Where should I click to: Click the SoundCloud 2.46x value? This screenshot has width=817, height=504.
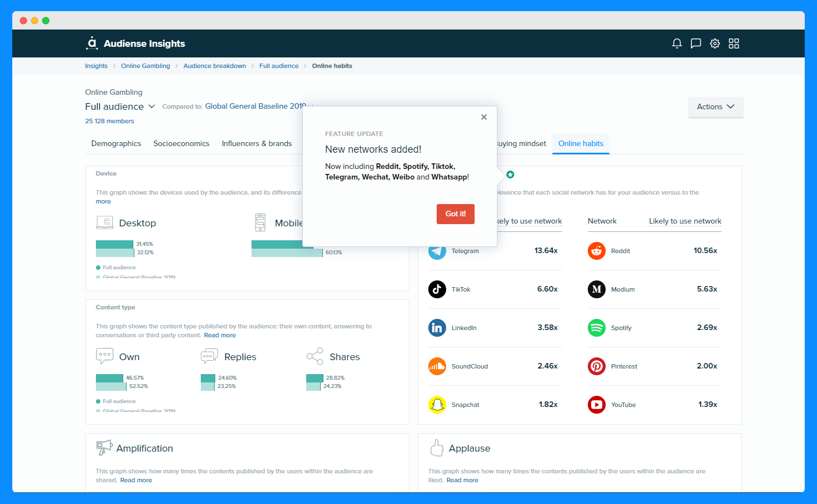pyautogui.click(x=548, y=366)
